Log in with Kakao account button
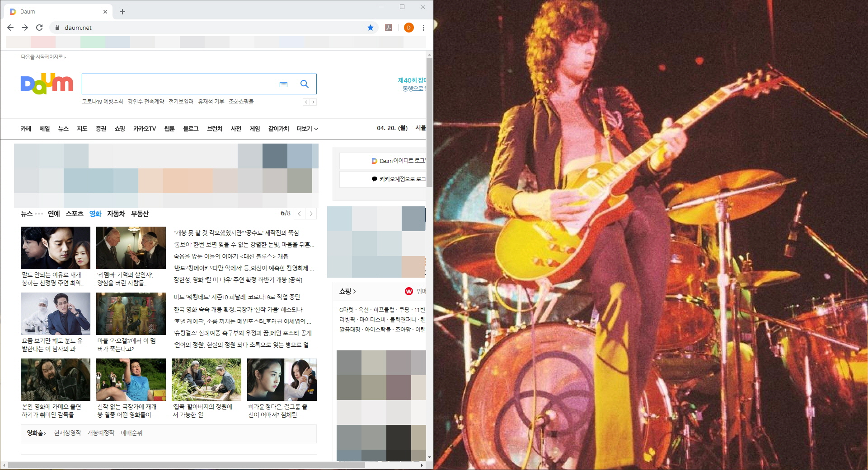Image resolution: width=868 pixels, height=470 pixels. point(383,179)
